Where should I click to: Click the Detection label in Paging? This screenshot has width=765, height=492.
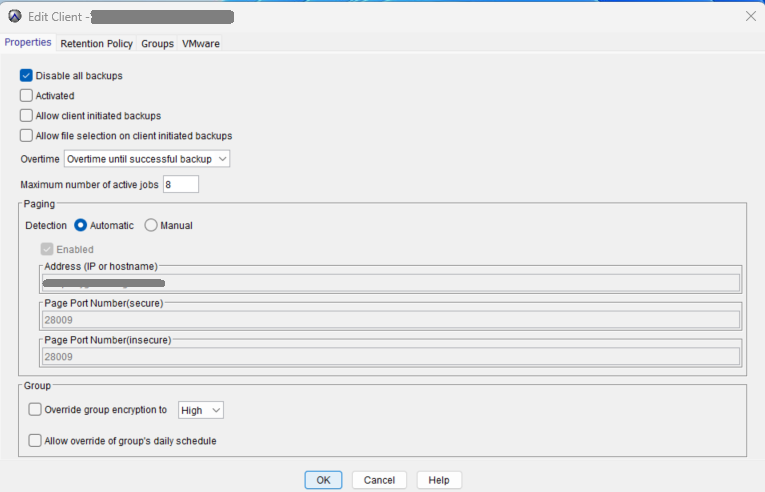(x=46, y=226)
